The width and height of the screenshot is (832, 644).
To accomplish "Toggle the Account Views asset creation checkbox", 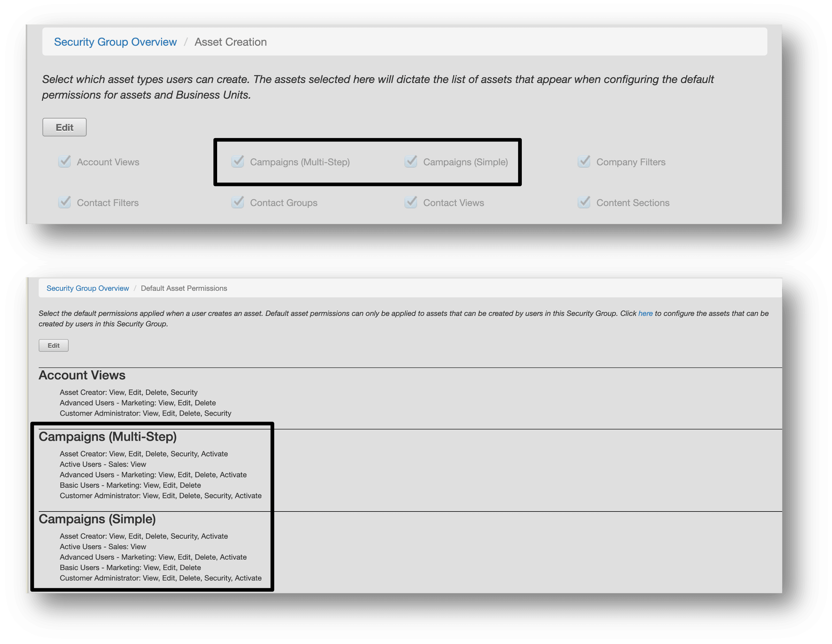I will pyautogui.click(x=65, y=161).
